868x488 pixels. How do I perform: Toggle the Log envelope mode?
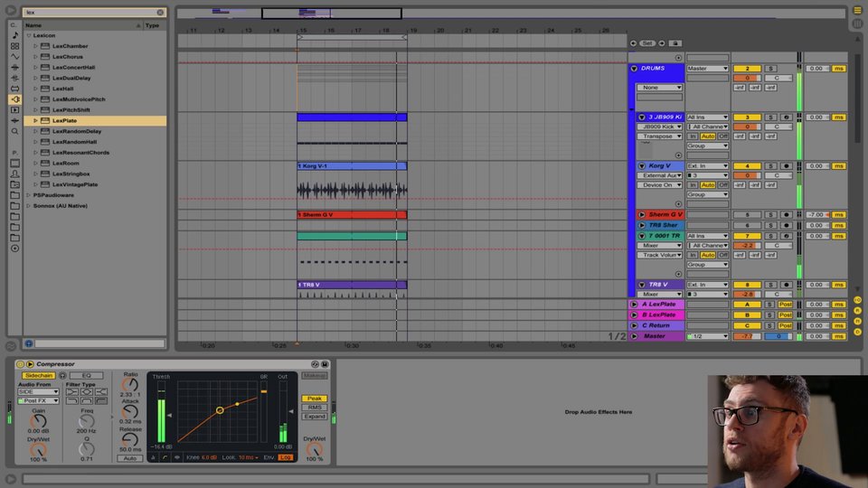coord(286,457)
